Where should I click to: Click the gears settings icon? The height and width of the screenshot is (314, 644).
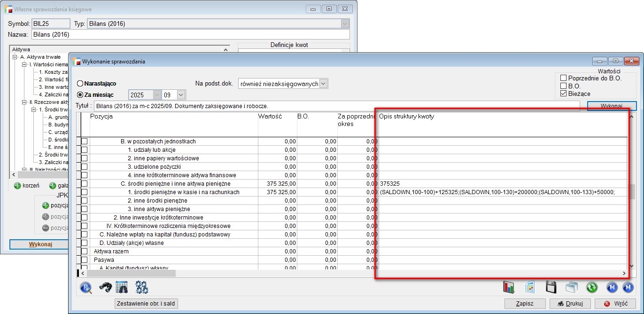pos(141,287)
